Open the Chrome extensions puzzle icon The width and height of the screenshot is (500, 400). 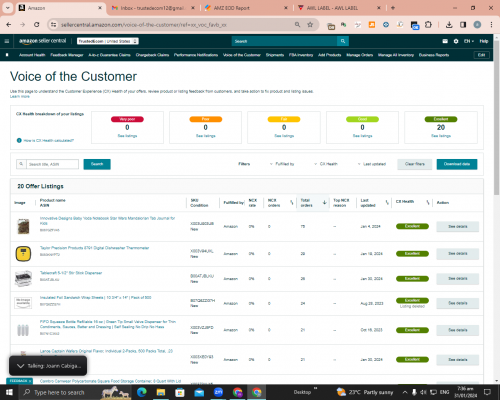[428, 24]
